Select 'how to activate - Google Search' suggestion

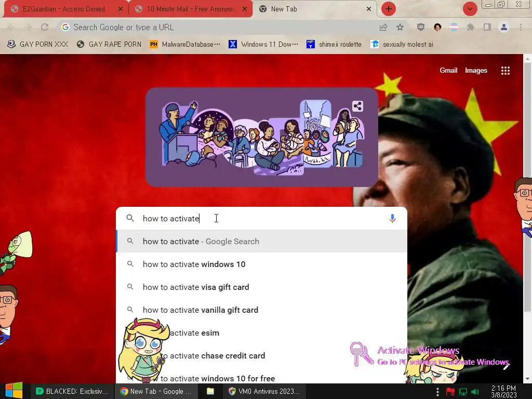(x=261, y=241)
